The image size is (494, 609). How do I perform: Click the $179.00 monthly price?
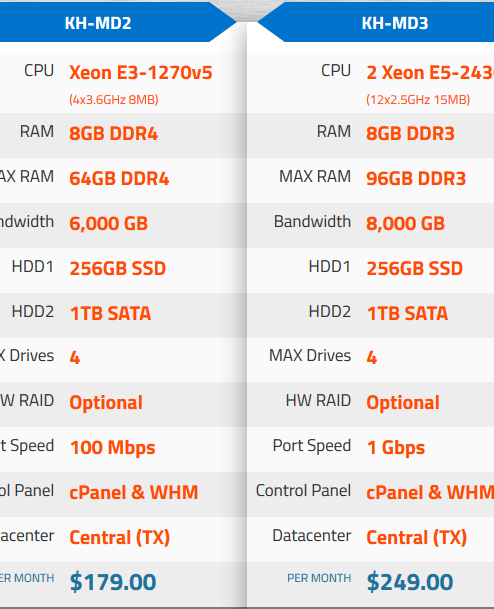tap(113, 582)
